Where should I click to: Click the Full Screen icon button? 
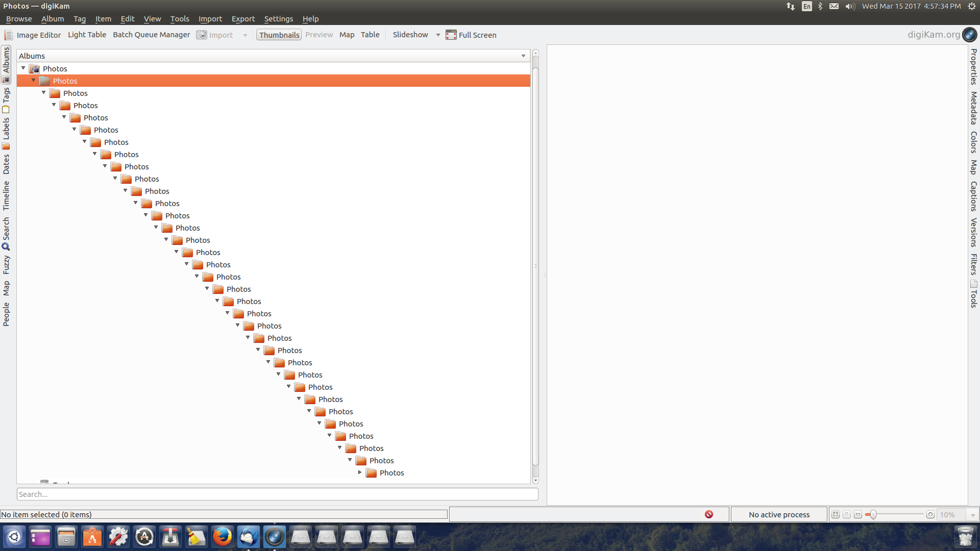click(x=451, y=35)
